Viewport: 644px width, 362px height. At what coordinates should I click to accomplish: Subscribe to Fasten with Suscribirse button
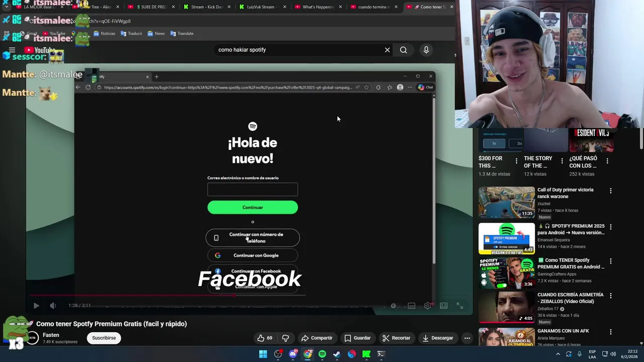(104, 338)
